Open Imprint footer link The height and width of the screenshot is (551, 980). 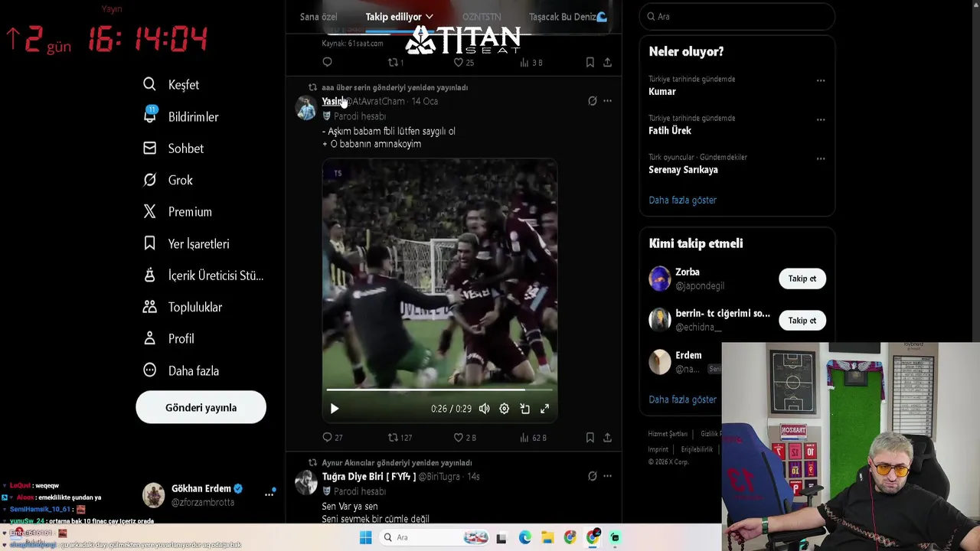tap(658, 450)
